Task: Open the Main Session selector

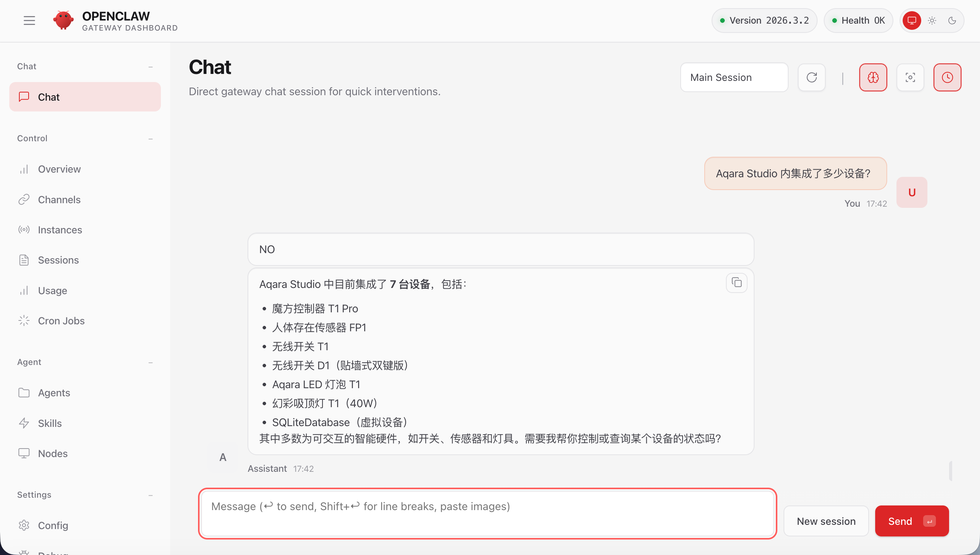Action: click(734, 77)
